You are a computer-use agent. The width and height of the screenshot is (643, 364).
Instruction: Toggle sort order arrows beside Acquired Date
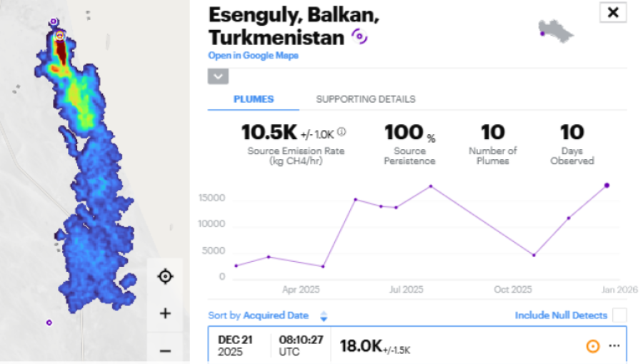click(x=324, y=315)
